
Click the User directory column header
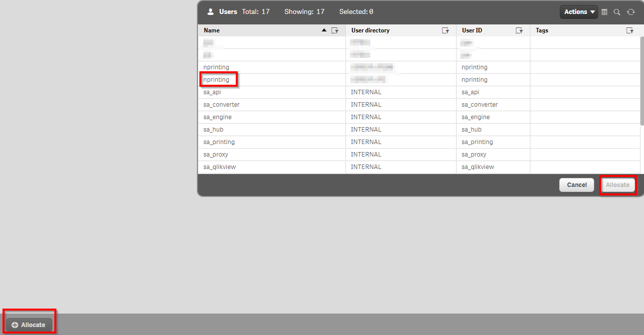point(370,30)
